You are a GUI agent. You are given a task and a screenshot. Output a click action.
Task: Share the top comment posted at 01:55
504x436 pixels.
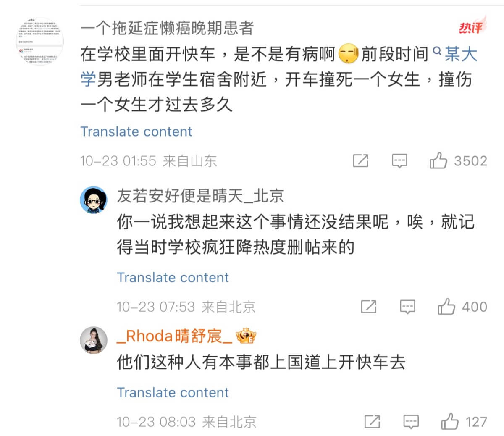[x=361, y=161]
